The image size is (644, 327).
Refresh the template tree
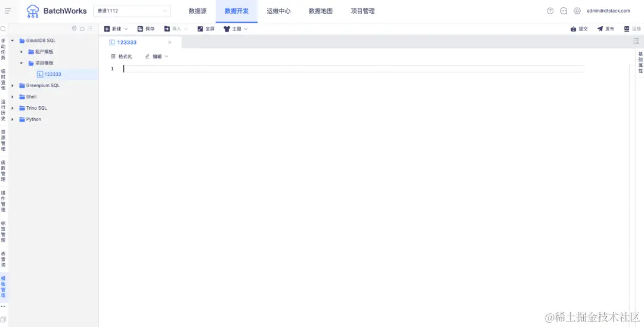[x=82, y=29]
